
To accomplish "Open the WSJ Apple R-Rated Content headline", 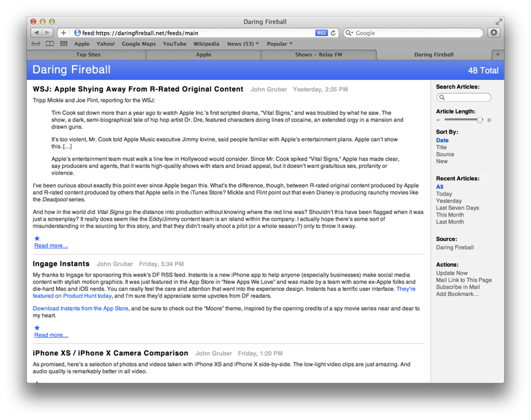I will [138, 89].
